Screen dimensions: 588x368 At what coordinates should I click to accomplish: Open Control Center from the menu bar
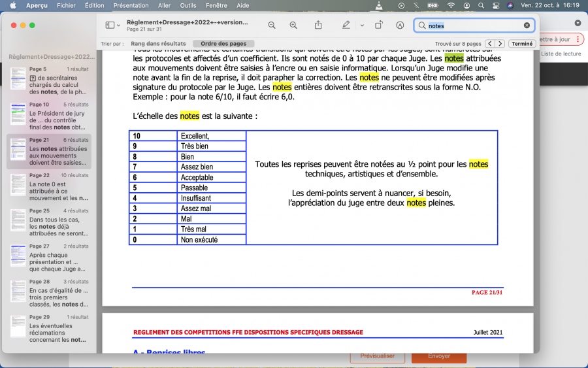click(495, 5)
